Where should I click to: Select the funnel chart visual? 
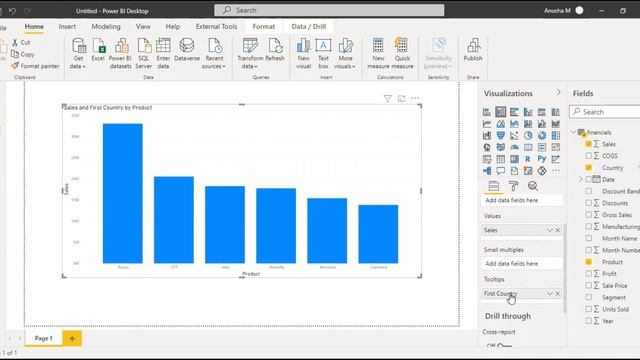click(x=501, y=136)
